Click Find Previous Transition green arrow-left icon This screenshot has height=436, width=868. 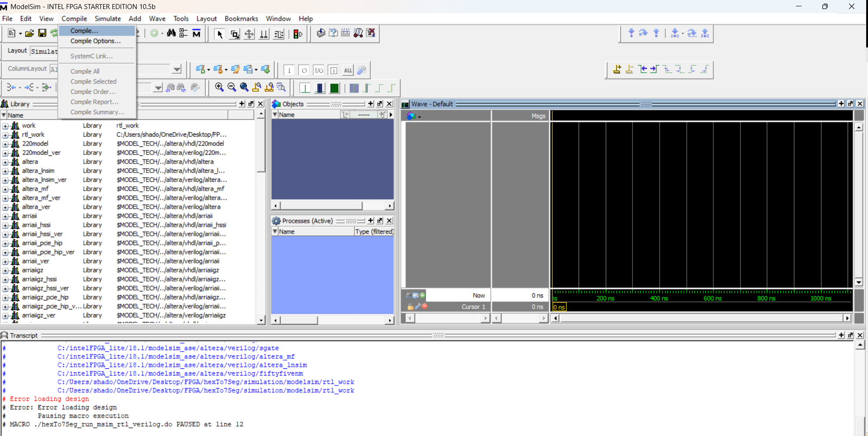pyautogui.click(x=643, y=69)
